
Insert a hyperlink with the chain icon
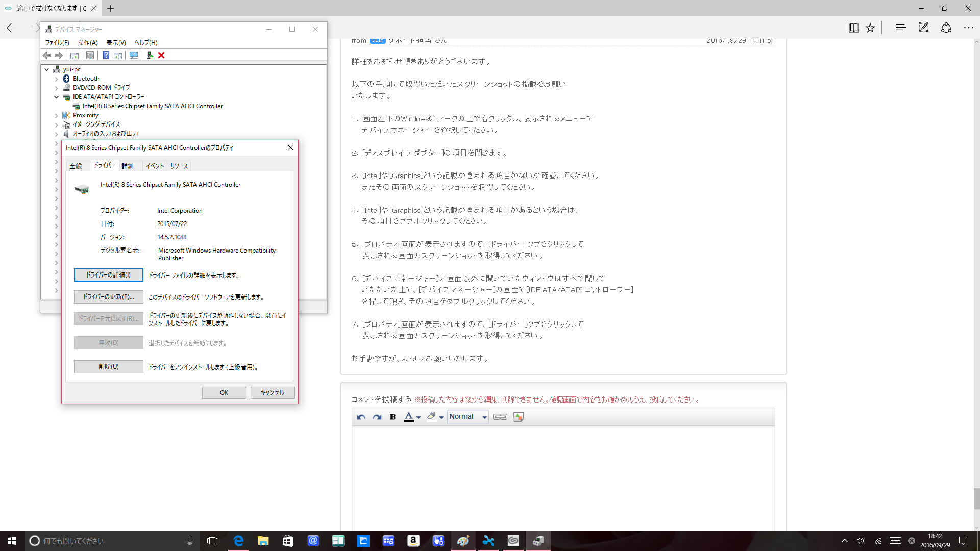click(500, 417)
